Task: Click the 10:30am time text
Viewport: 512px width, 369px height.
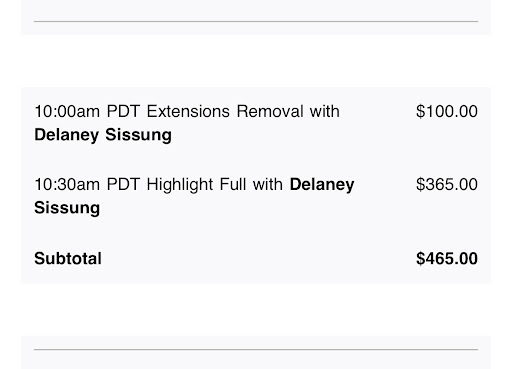Action: tap(67, 184)
